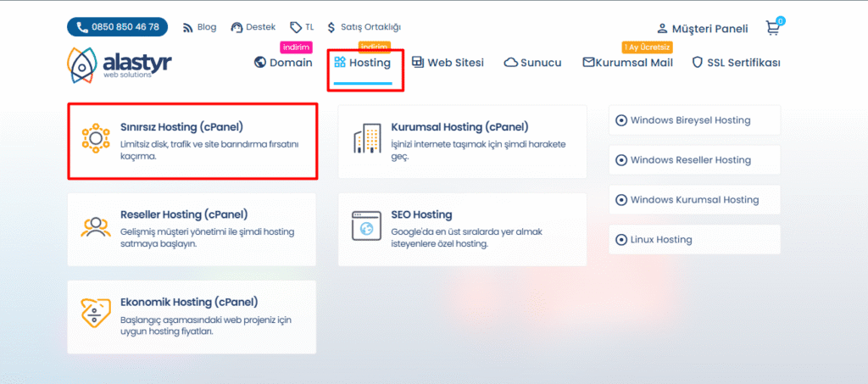Open the Hosting menu item
Image resolution: width=868 pixels, height=384 pixels.
click(x=370, y=63)
